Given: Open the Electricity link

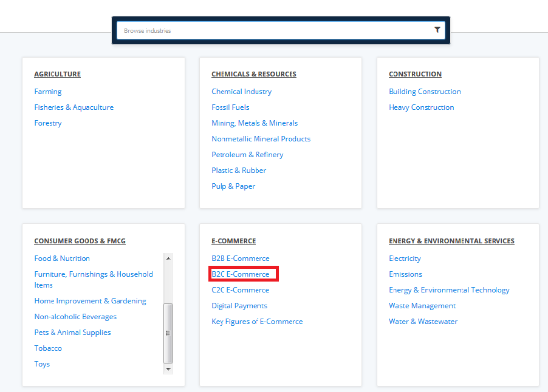Looking at the screenshot, I should [x=405, y=259].
